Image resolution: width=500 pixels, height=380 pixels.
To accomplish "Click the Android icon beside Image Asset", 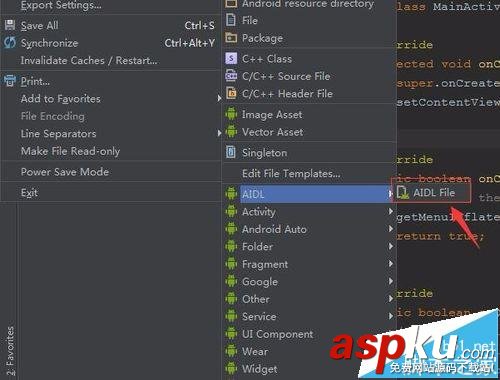I will point(231,114).
